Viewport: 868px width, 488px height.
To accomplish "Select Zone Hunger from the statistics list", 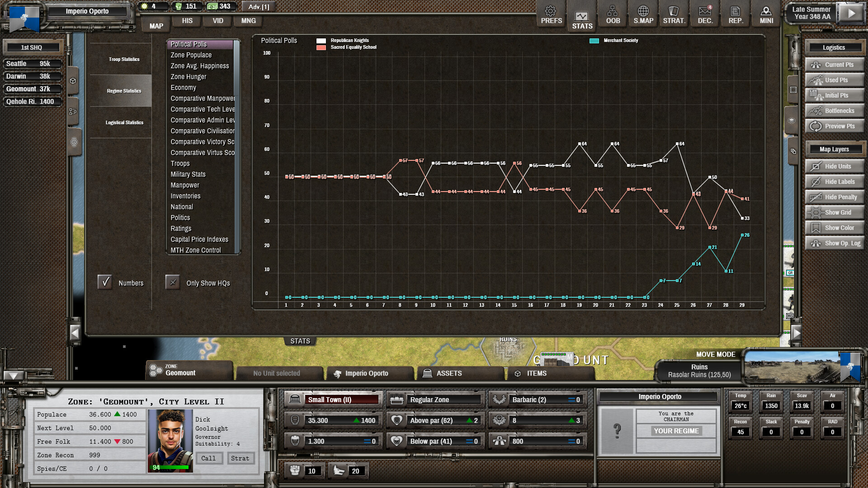I will [x=188, y=76].
